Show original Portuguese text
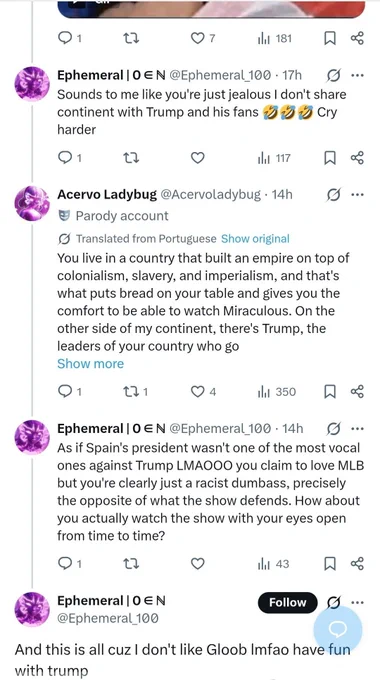380x680 pixels. pyautogui.click(x=255, y=239)
